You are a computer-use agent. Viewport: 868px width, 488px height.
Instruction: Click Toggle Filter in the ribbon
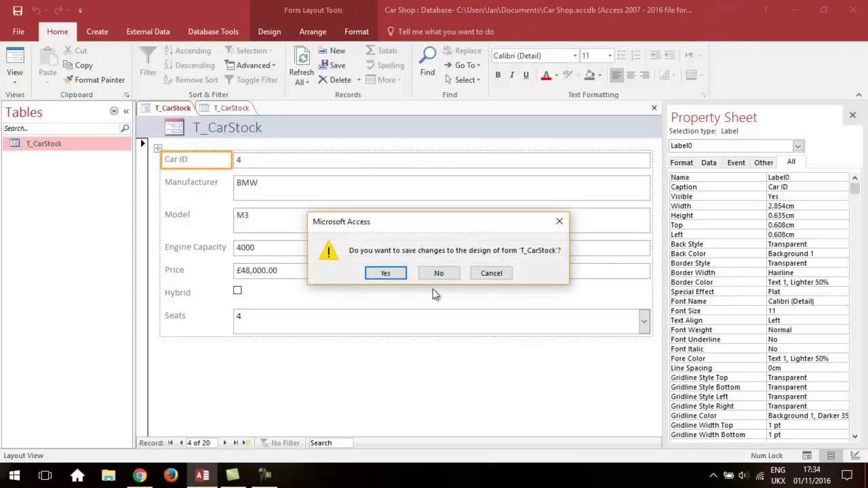tap(252, 79)
